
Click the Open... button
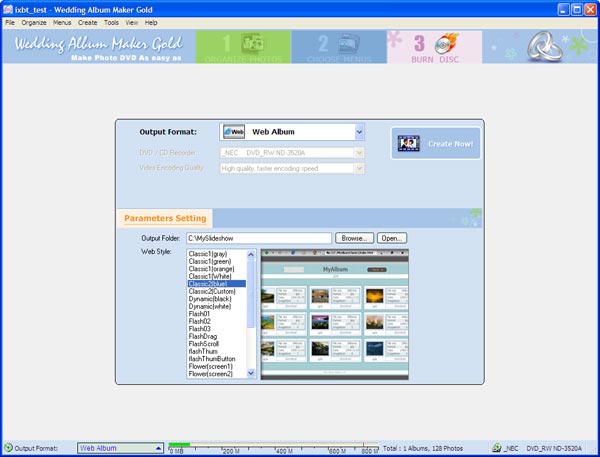(392, 238)
